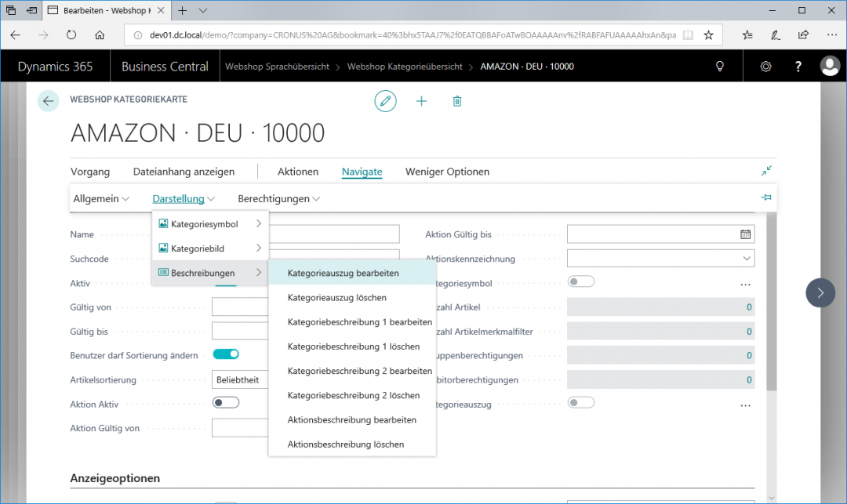Image resolution: width=847 pixels, height=504 pixels.
Task: Select Kategoriebeschreibung 2 löschen
Action: tap(352, 396)
